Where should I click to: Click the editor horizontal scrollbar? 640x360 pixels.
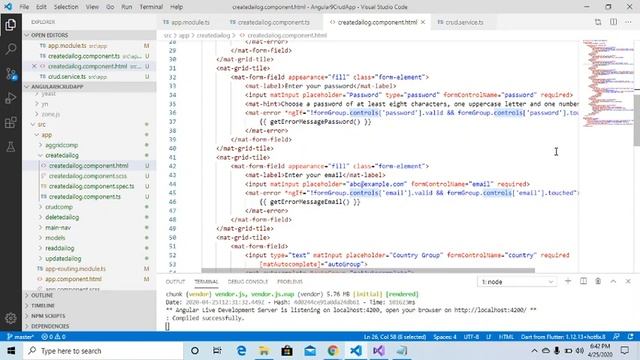click(x=368, y=270)
